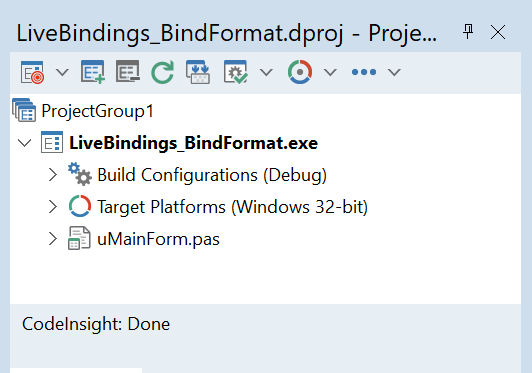Open dropdown next to Activate icon
532x373 pixels.
(x=62, y=72)
